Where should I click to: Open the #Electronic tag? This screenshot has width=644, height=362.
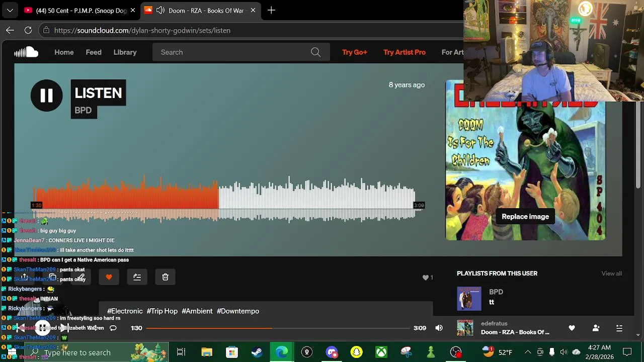pos(125,311)
